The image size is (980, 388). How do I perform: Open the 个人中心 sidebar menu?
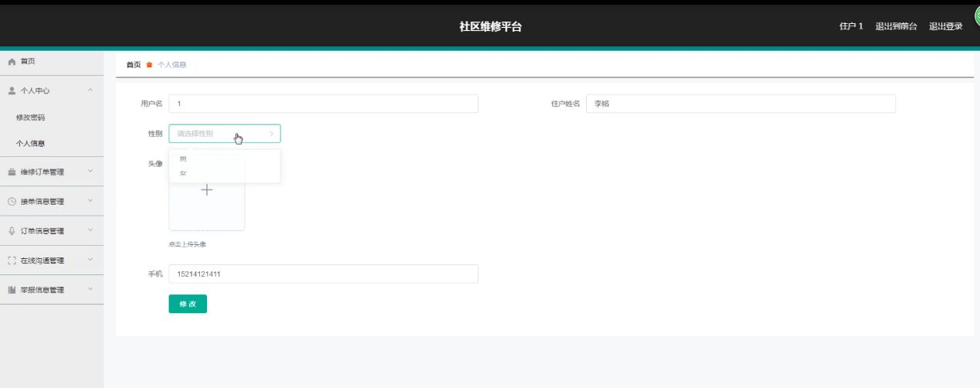point(52,90)
